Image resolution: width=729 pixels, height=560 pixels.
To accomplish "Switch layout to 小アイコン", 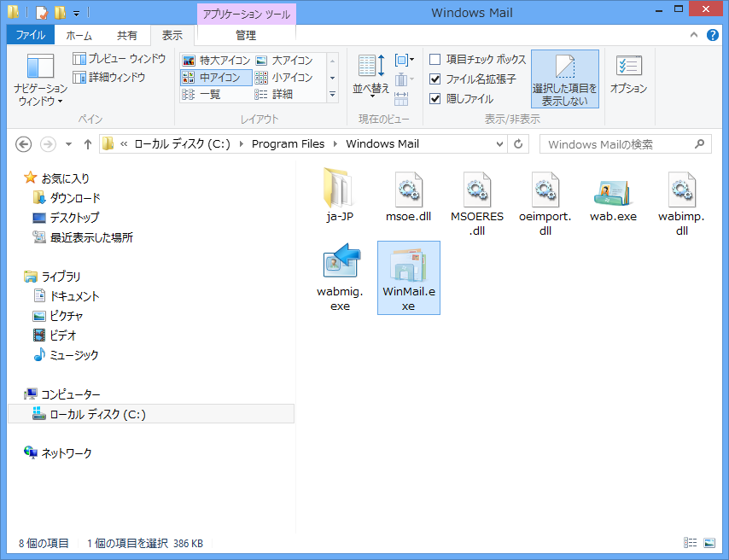I will tap(284, 77).
